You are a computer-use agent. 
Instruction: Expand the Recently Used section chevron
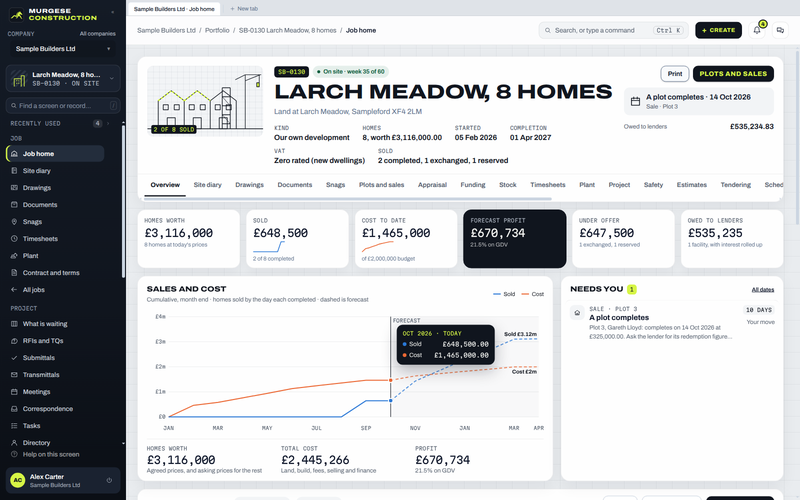[108, 123]
